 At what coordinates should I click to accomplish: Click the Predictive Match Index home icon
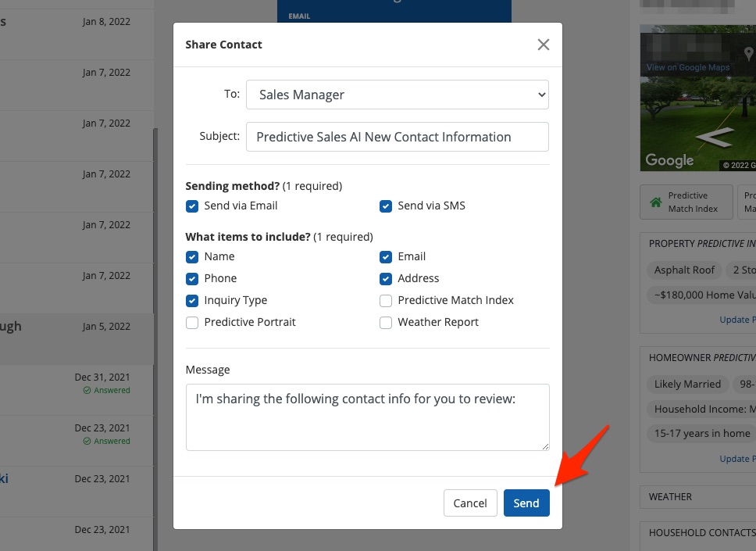point(656,202)
